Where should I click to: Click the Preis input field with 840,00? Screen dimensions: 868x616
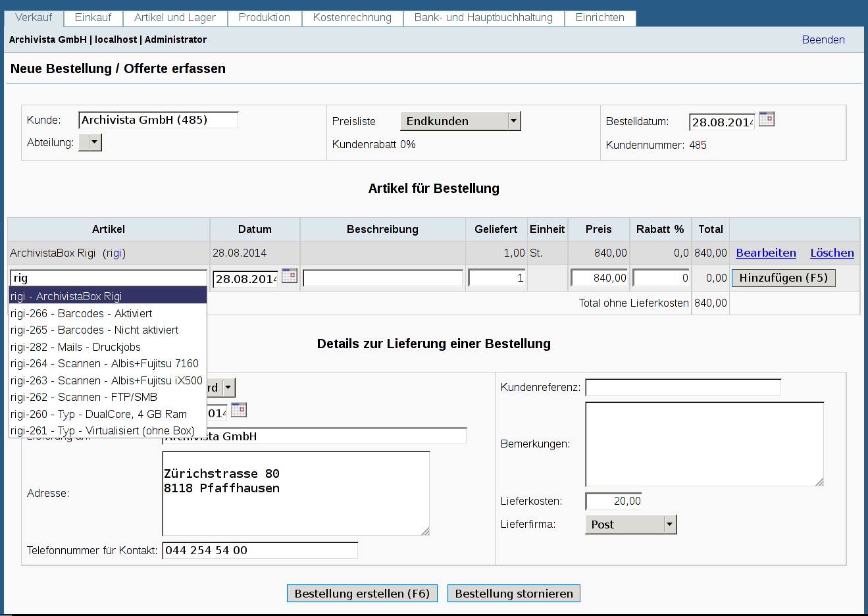[x=599, y=278]
